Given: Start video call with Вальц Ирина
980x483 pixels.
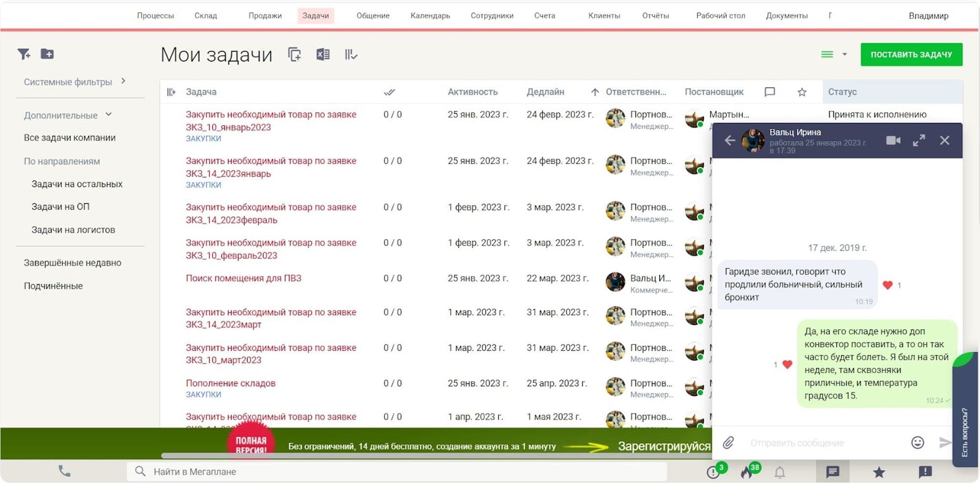Looking at the screenshot, I should click(x=893, y=141).
